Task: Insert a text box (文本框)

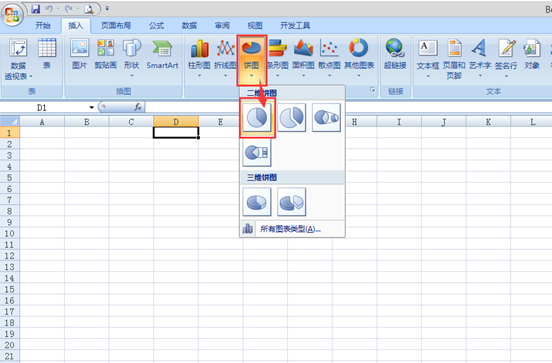Action: [428, 58]
